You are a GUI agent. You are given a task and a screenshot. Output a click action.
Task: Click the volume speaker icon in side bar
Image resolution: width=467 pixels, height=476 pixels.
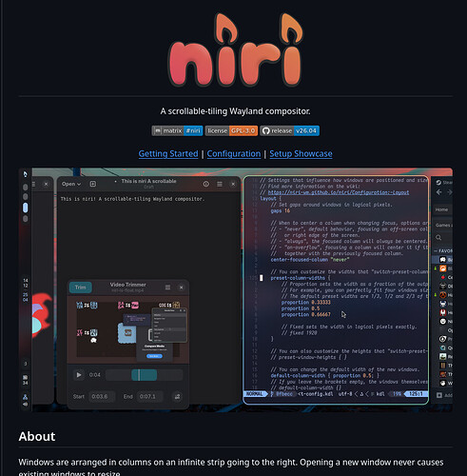[25, 405]
